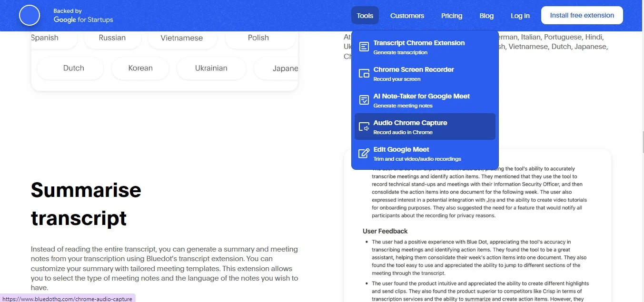Click the screen recorder icon in Tools menu
Image resolution: width=644 pixels, height=302 pixels.
coord(364,73)
